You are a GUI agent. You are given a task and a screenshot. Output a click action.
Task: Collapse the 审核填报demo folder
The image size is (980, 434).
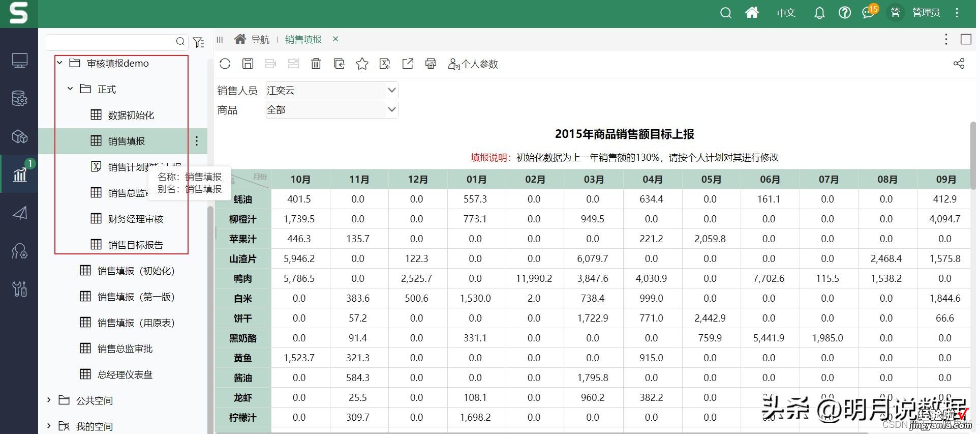pyautogui.click(x=59, y=63)
